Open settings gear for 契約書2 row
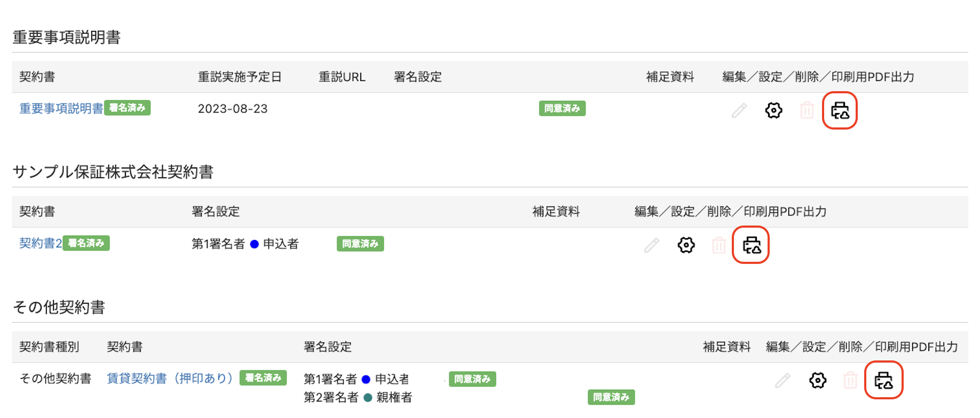Image resolution: width=980 pixels, height=418 pixels. [686, 245]
